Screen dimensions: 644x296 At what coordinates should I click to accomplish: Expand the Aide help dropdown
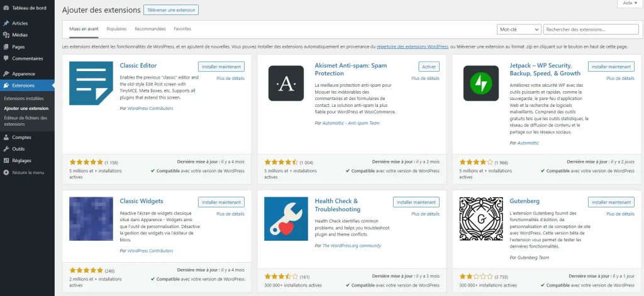tap(630, 3)
